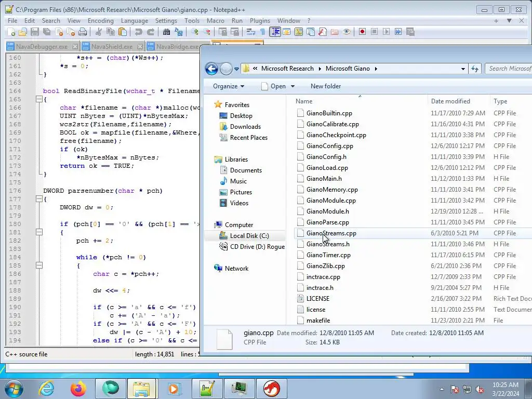Screen dimensions: 532x399
Task: Select Local Disk (C:) in navigation pane
Action: [249, 236]
